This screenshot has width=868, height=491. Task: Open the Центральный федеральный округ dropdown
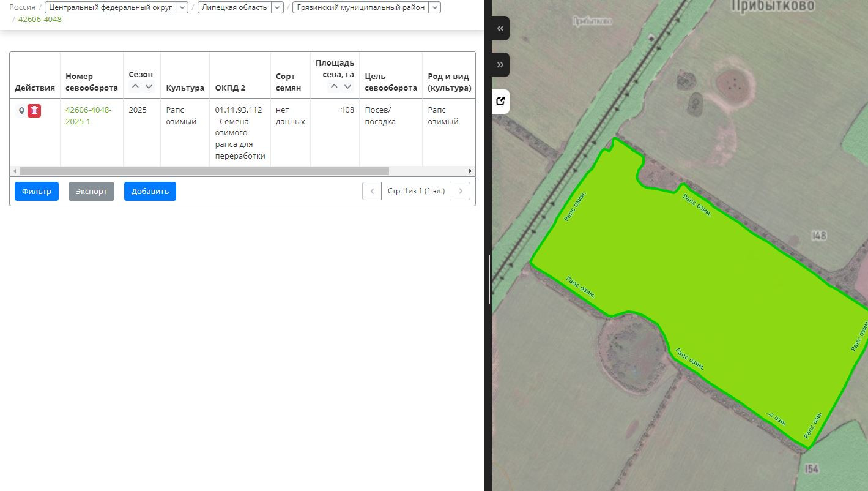click(182, 7)
